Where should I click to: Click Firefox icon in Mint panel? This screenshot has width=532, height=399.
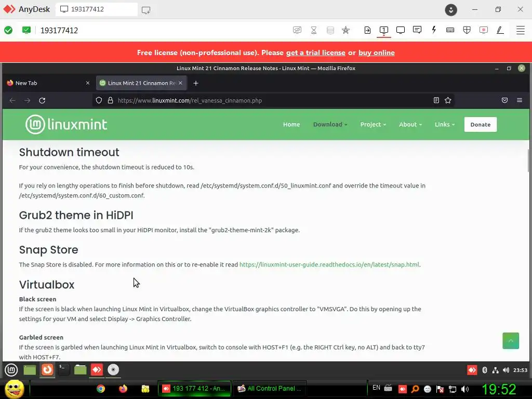point(47,369)
